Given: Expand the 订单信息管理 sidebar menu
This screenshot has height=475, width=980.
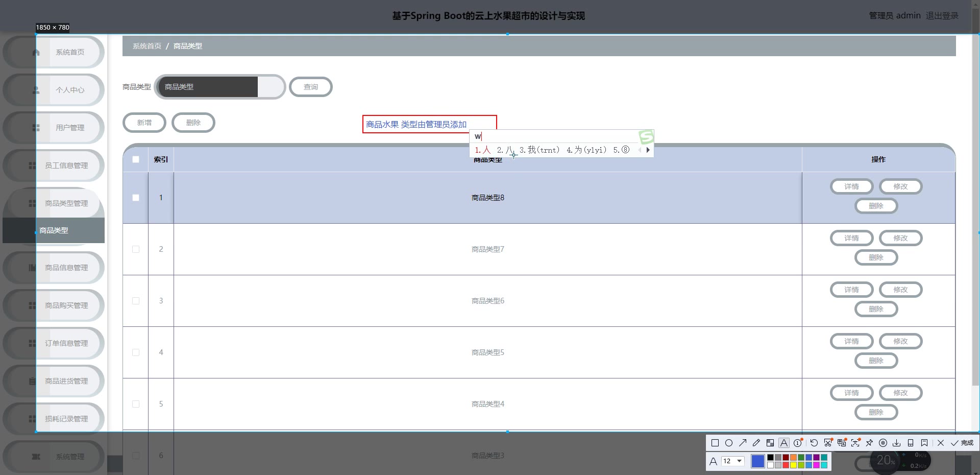Looking at the screenshot, I should pyautogui.click(x=54, y=343).
